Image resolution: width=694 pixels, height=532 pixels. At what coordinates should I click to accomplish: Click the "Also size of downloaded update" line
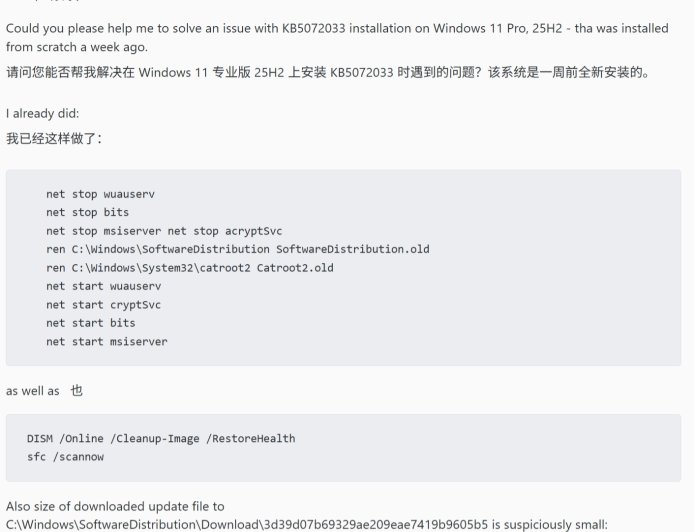click(x=115, y=507)
